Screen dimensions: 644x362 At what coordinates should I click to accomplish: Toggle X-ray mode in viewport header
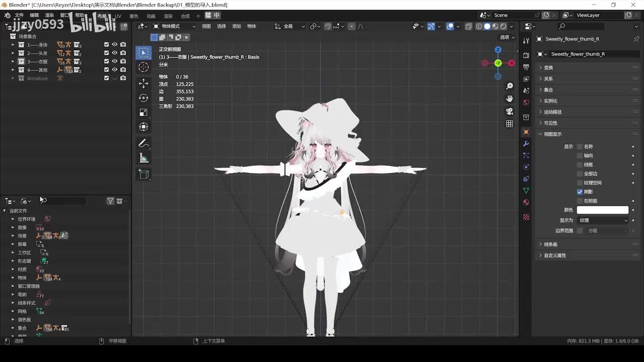pyautogui.click(x=468, y=26)
